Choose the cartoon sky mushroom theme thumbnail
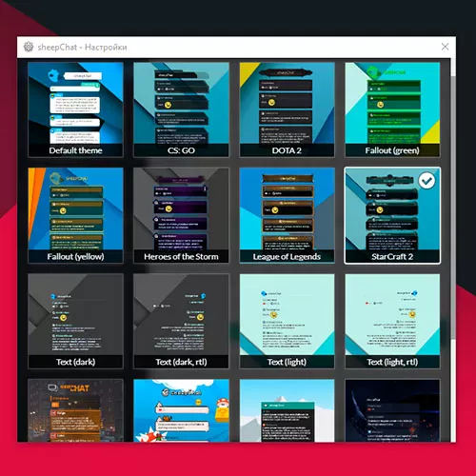This screenshot has width=476, height=476. (181, 410)
